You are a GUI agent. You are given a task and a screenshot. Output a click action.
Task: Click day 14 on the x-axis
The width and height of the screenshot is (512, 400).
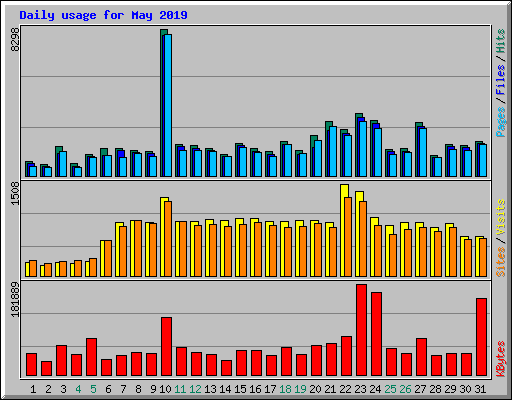click(x=225, y=389)
